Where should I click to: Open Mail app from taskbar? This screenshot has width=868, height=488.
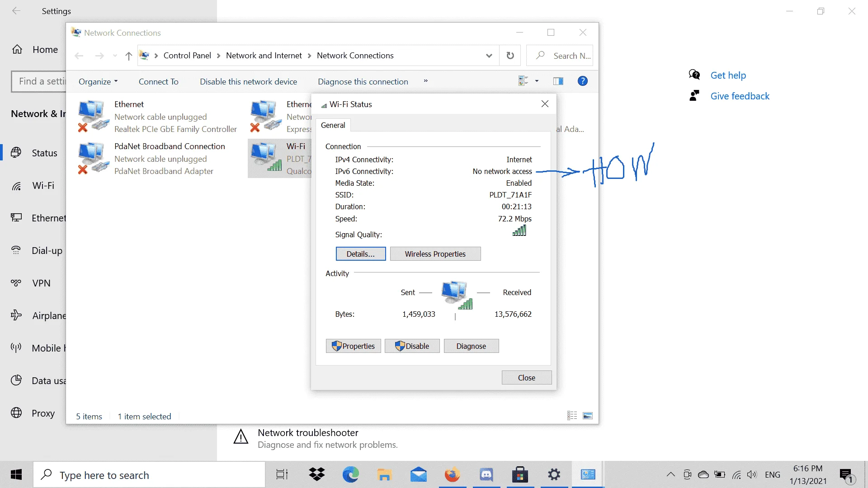[419, 474]
